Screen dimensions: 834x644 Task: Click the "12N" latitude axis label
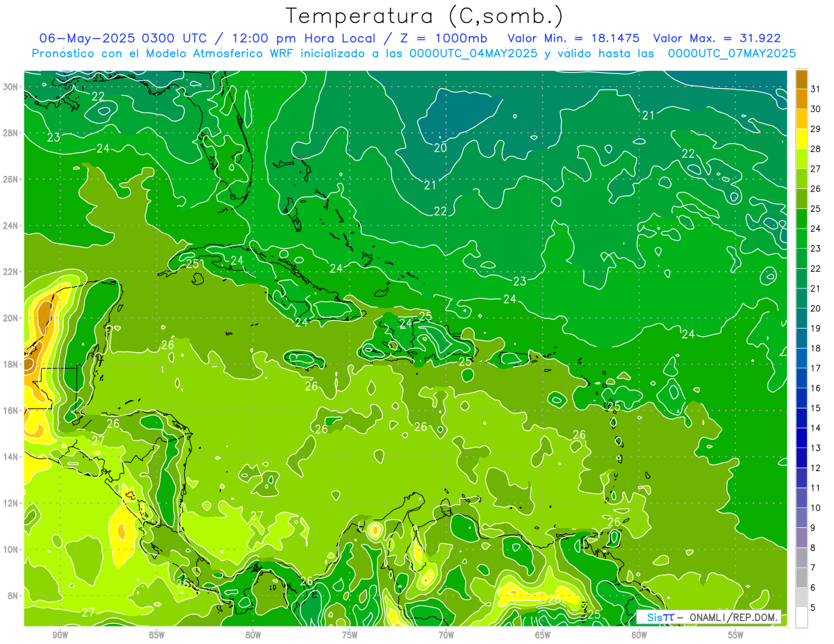pos(10,503)
